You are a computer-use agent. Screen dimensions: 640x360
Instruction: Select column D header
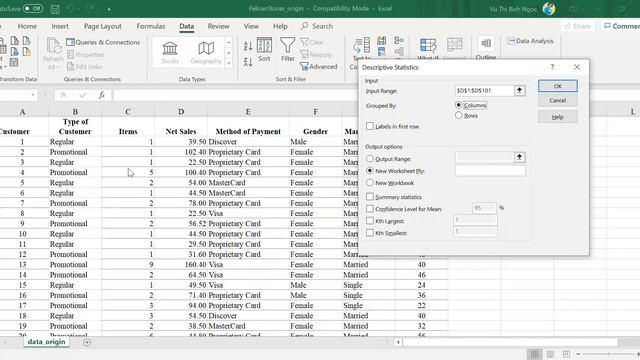(181, 112)
